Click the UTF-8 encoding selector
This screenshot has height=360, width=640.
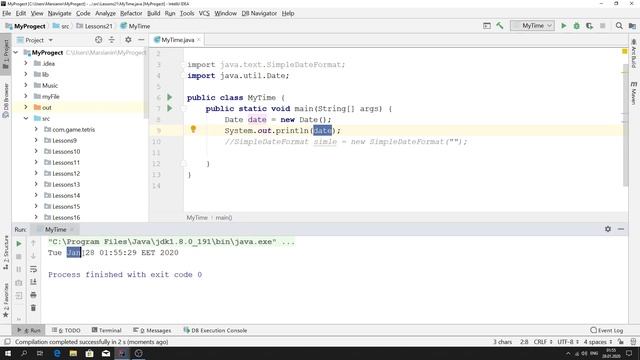[568, 342]
